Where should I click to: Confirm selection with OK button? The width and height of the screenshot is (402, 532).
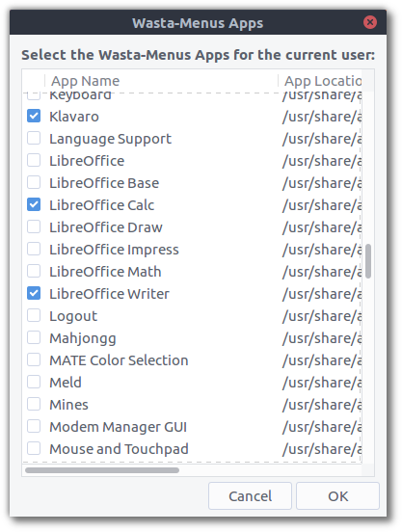coord(337,496)
